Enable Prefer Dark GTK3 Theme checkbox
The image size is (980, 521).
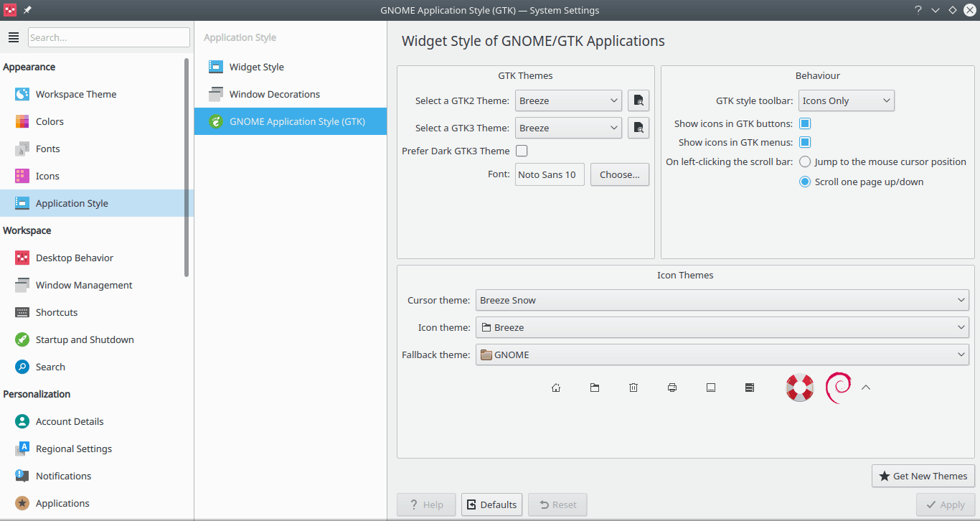click(522, 151)
